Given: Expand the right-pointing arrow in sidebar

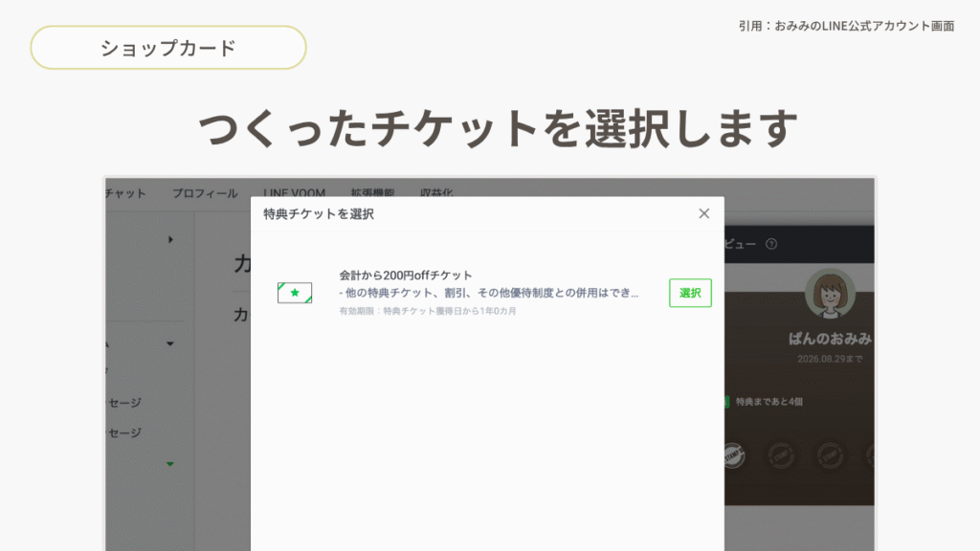Looking at the screenshot, I should [x=171, y=239].
